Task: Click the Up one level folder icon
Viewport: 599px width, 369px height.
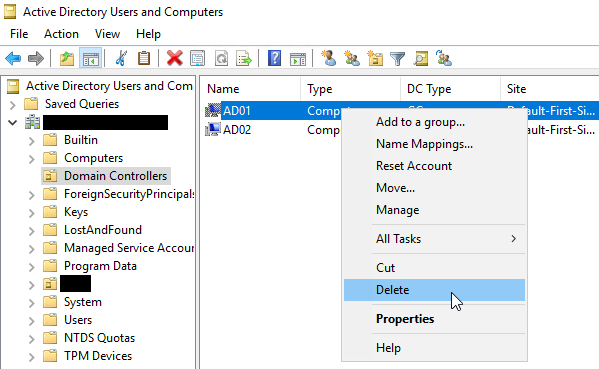Action: (x=67, y=58)
